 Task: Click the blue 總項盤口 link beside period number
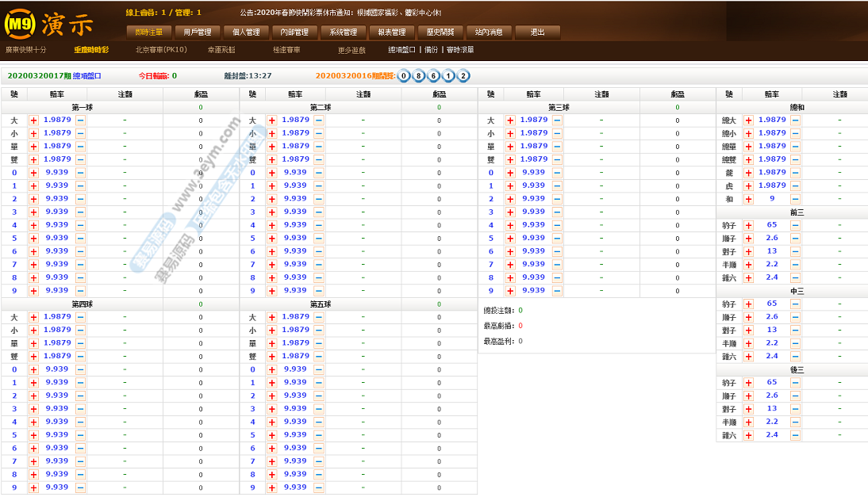coord(87,76)
